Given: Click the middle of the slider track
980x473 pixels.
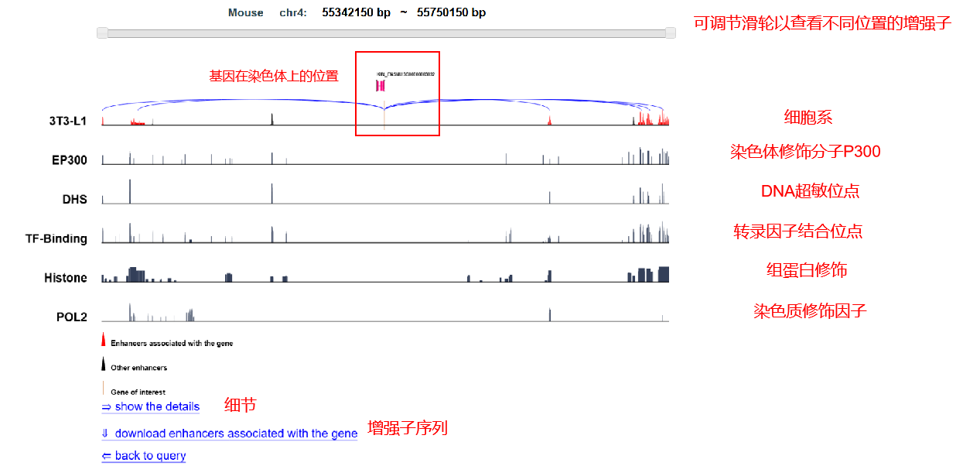Looking at the screenshot, I should coord(386,33).
